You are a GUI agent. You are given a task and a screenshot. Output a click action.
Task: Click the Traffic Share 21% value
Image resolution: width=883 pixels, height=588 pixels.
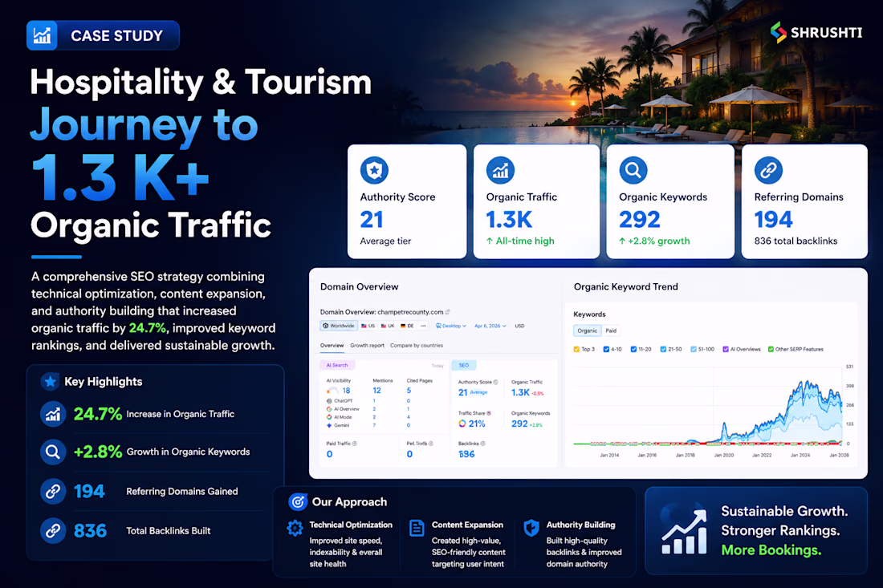coord(477,424)
